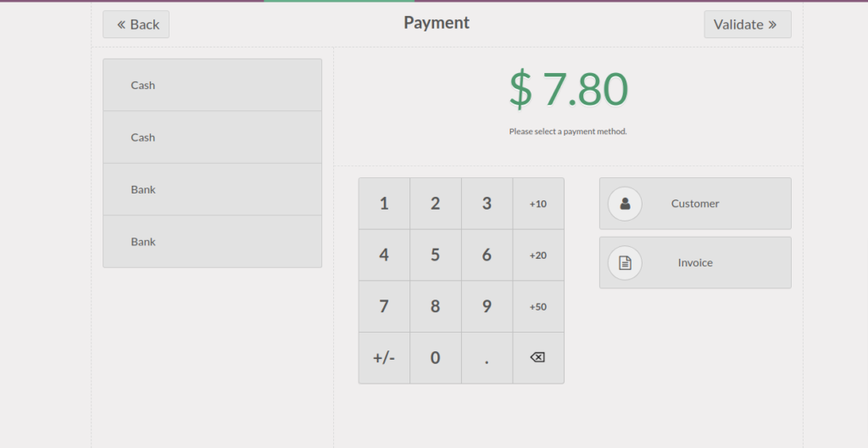The image size is (868, 448).
Task: Tap digit 3 on the numpad
Action: pyautogui.click(x=487, y=204)
